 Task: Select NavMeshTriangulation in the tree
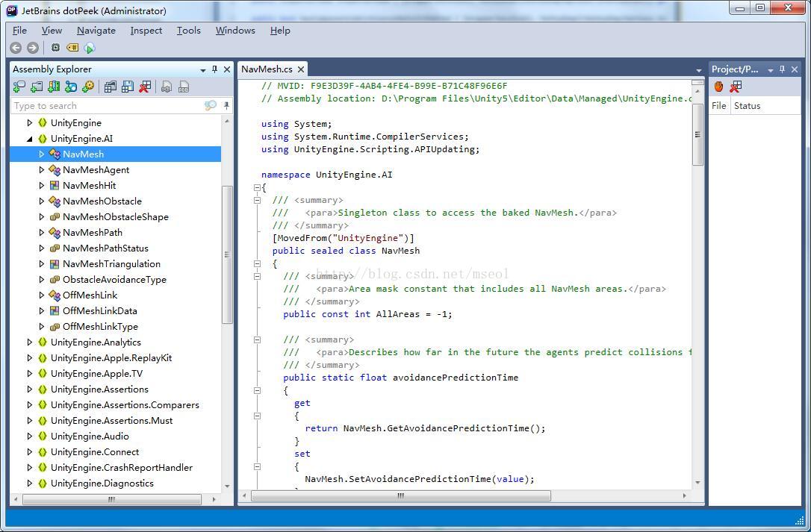tap(111, 263)
